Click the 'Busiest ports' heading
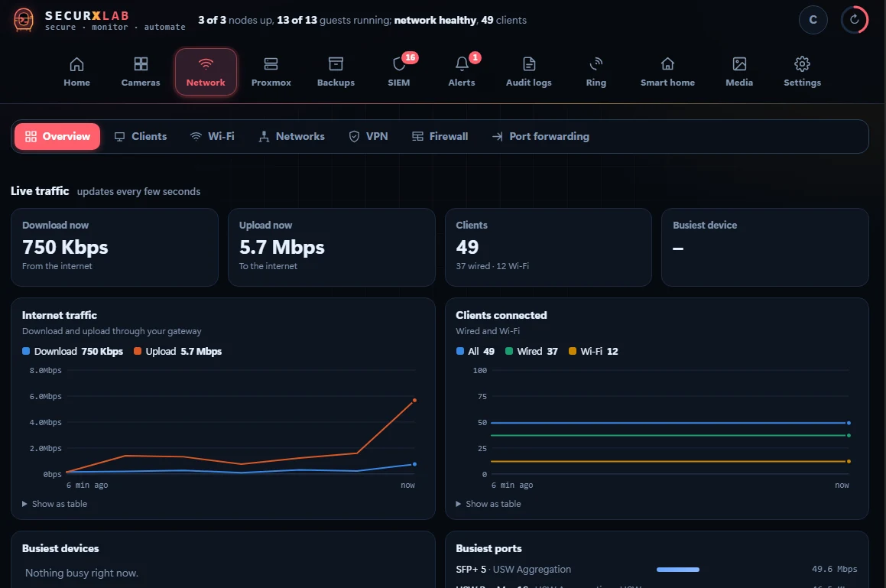The height and width of the screenshot is (588, 886). (x=488, y=548)
